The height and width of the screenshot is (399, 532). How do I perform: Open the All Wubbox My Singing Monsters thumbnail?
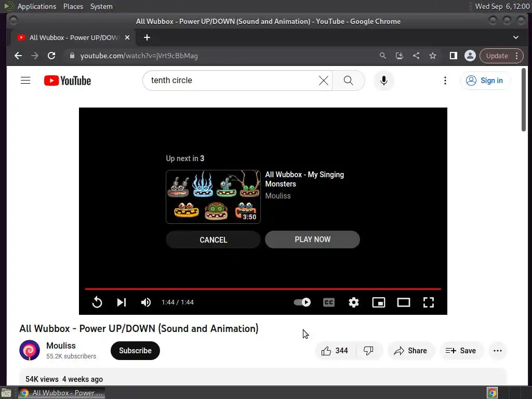point(213,197)
